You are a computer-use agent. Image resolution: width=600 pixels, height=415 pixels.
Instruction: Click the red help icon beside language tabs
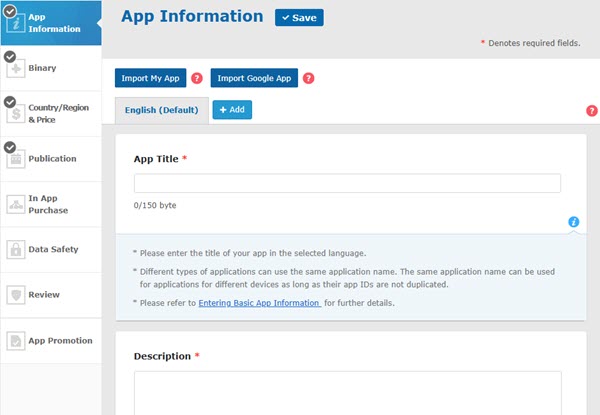point(592,111)
